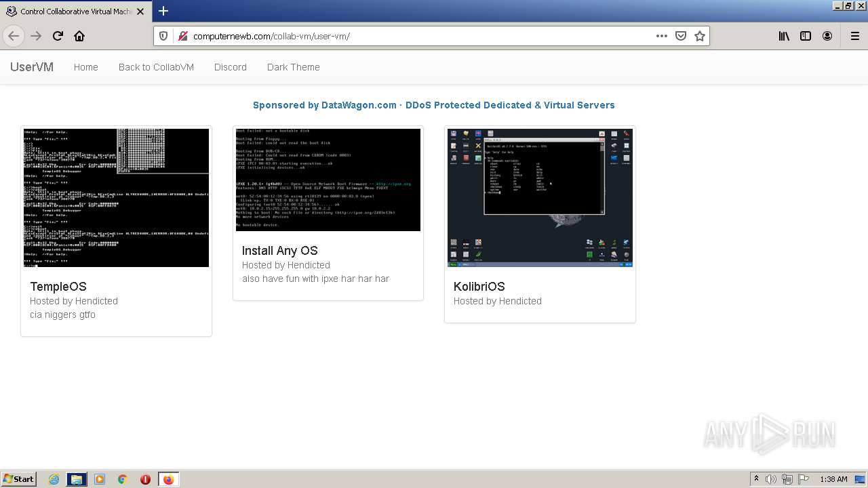The width and height of the screenshot is (868, 488).
Task: Switch to Dark Theme
Action: click(x=294, y=67)
